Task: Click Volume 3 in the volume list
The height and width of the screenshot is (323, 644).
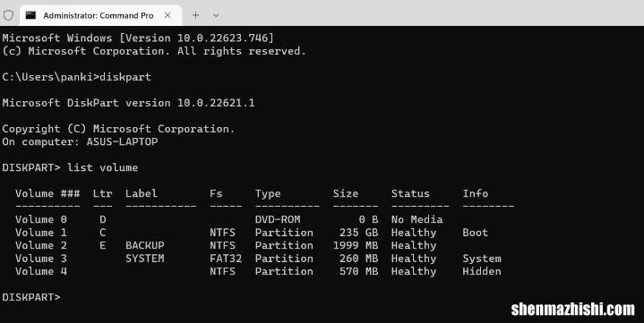Action: [41, 259]
